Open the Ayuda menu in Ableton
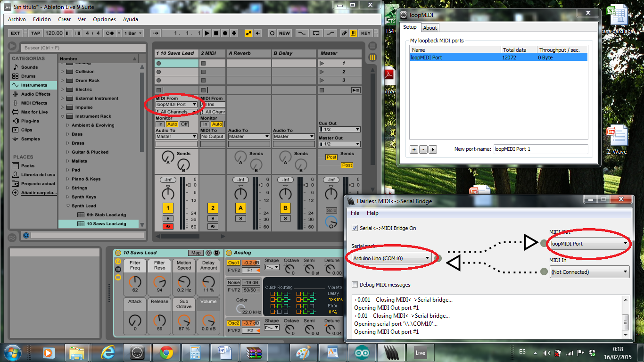Image resolution: width=644 pixels, height=362 pixels. [x=131, y=19]
